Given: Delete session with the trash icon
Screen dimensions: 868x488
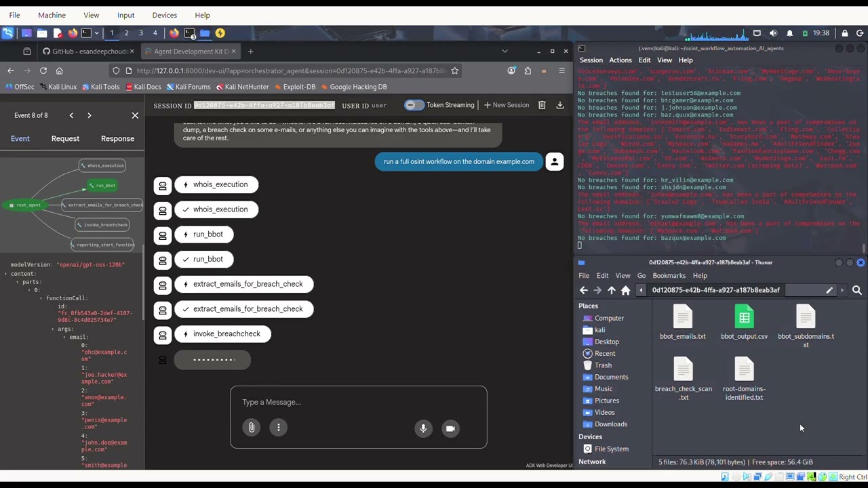Looking at the screenshot, I should click(542, 105).
